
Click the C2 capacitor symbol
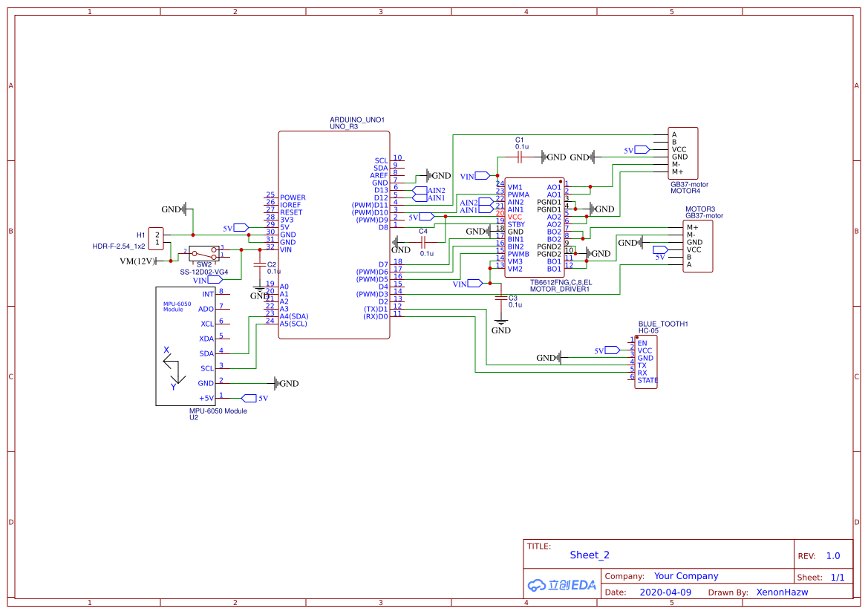click(x=260, y=265)
